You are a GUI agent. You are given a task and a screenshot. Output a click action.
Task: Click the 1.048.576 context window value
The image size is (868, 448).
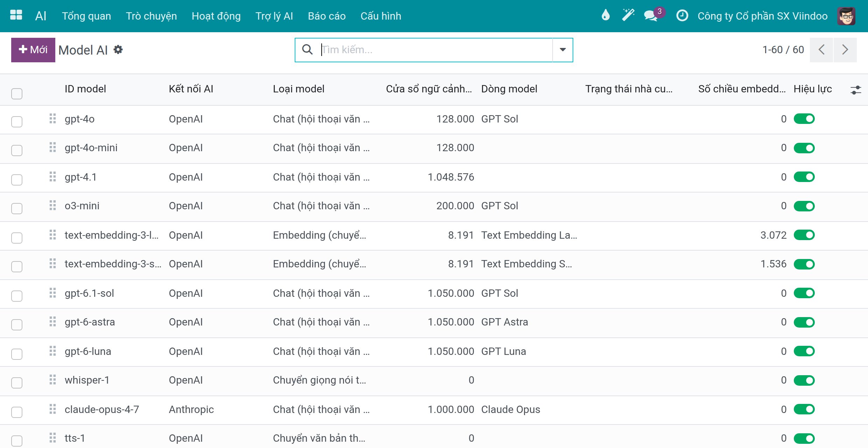(451, 177)
